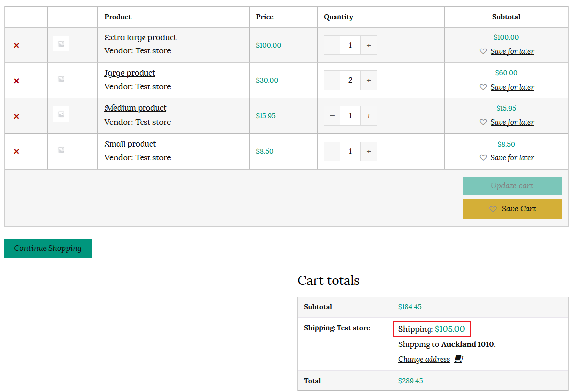This screenshot has width=574, height=392.
Task: Decrease Large product quantity
Action: [x=332, y=80]
